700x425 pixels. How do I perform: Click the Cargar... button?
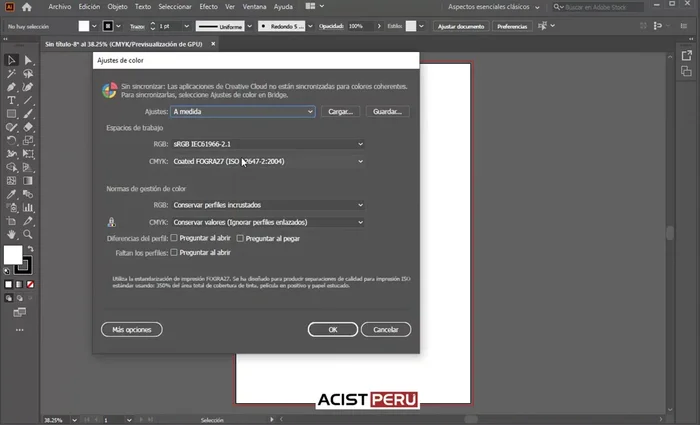point(340,112)
